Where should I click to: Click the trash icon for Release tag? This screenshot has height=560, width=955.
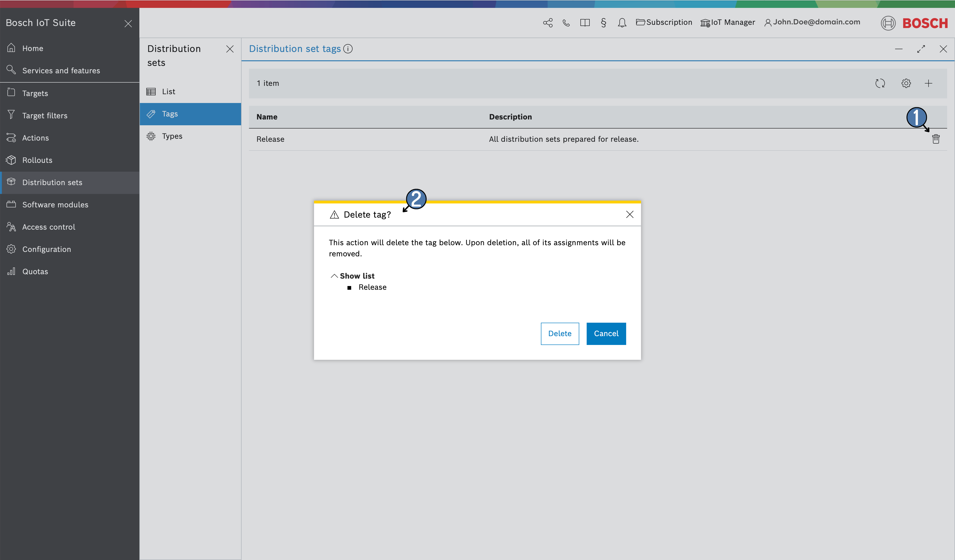coord(936,139)
